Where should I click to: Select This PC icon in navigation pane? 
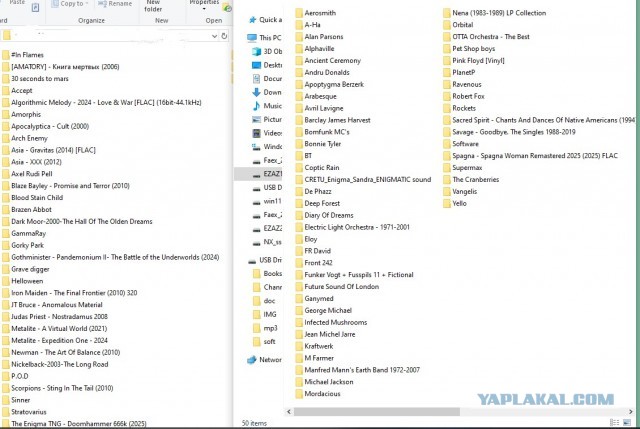click(x=252, y=38)
